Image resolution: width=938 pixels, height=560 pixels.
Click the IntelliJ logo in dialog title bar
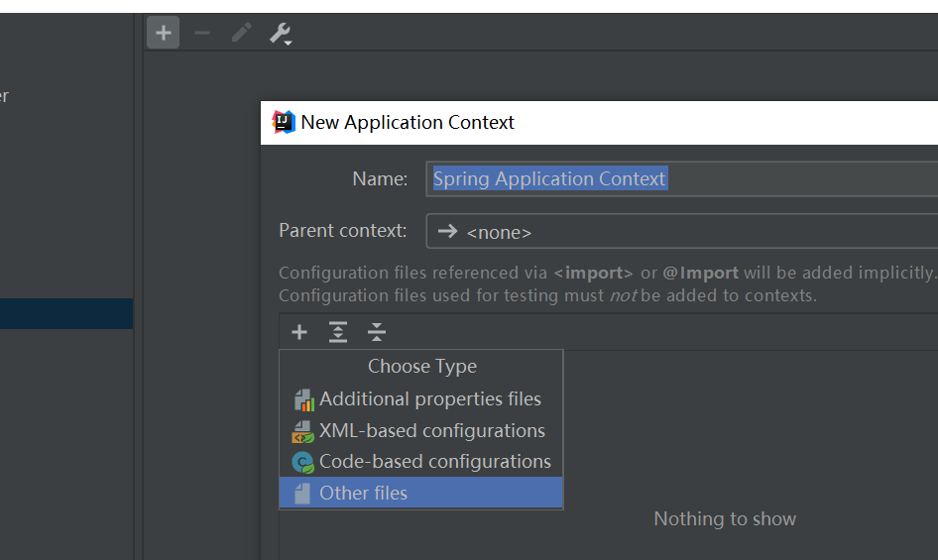coord(284,122)
